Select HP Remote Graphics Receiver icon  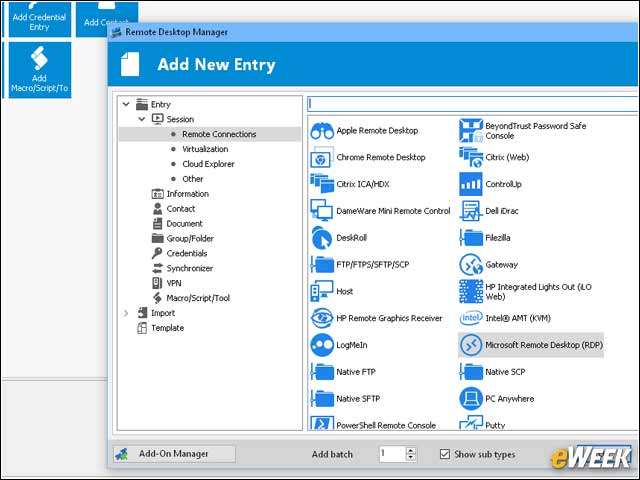322,318
